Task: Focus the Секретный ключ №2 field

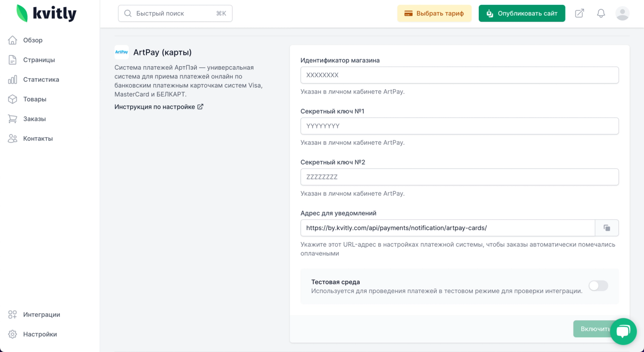Action: 459,177
